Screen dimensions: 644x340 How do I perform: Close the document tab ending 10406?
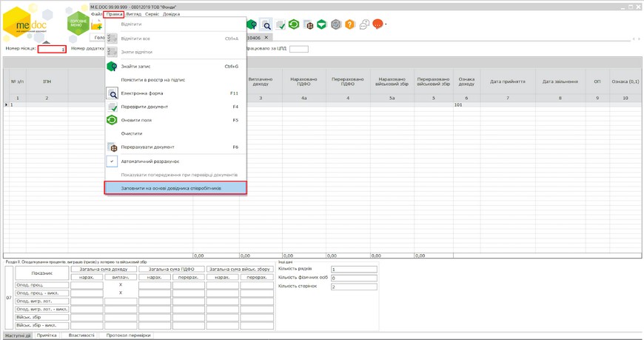266,38
